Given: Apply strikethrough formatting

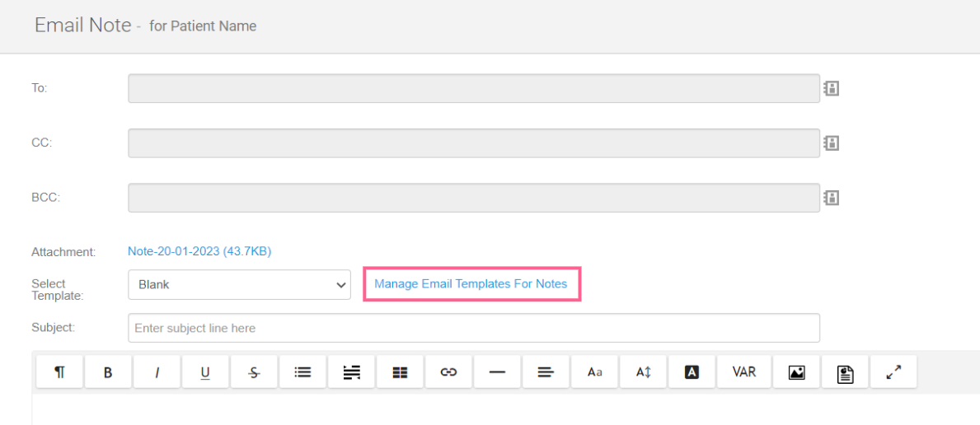Looking at the screenshot, I should 254,372.
